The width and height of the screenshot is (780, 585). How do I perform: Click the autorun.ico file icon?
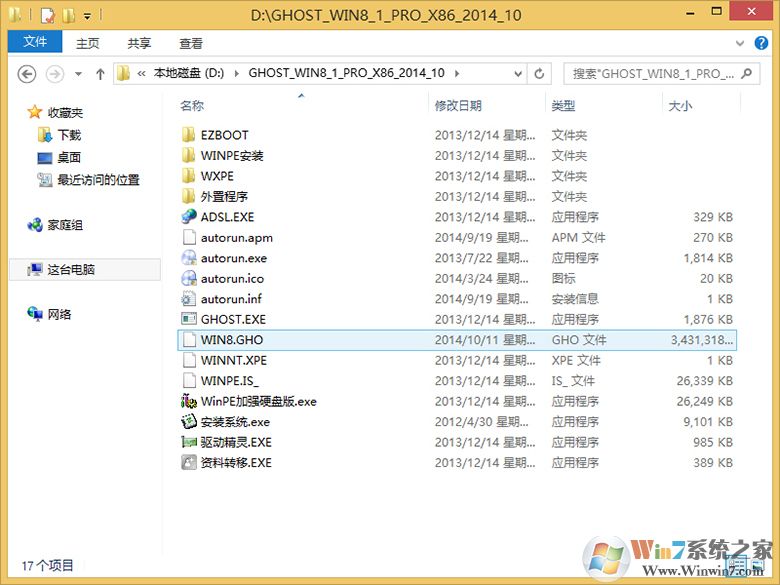189,278
